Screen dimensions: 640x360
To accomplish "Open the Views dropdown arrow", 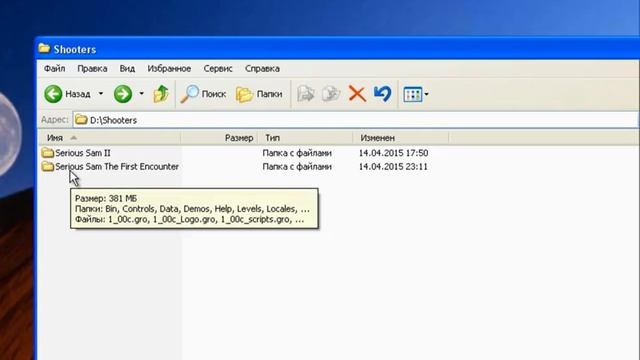I will (427, 94).
